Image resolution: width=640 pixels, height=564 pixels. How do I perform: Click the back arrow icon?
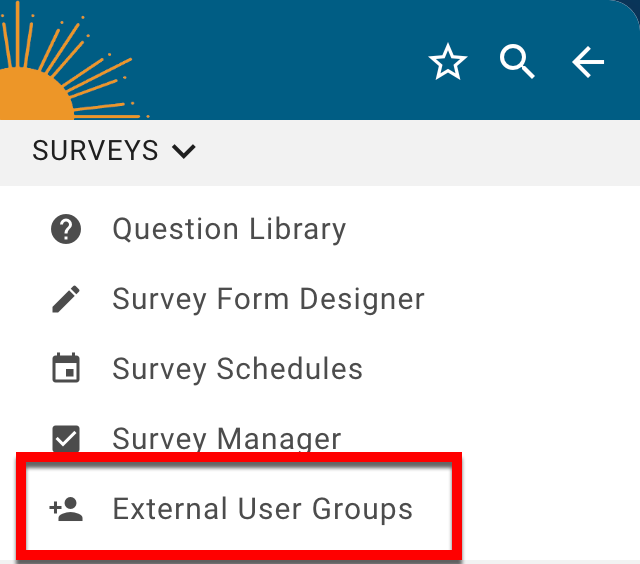pos(588,63)
